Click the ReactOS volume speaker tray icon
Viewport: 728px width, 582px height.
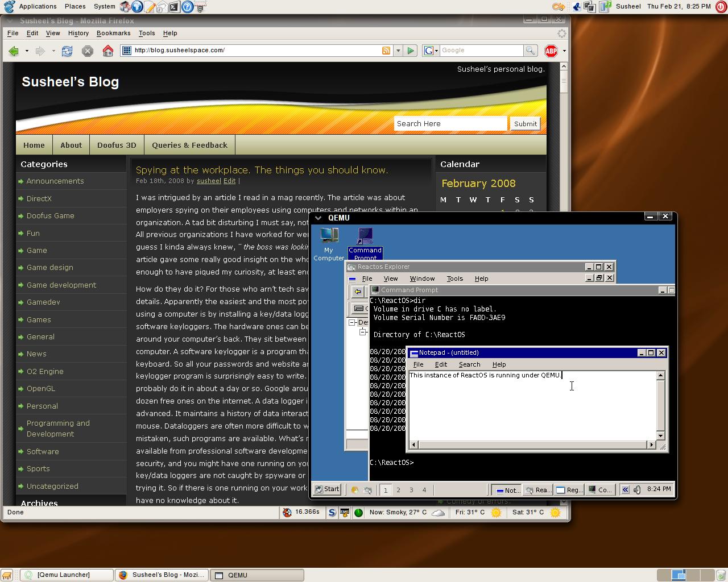[637, 489]
